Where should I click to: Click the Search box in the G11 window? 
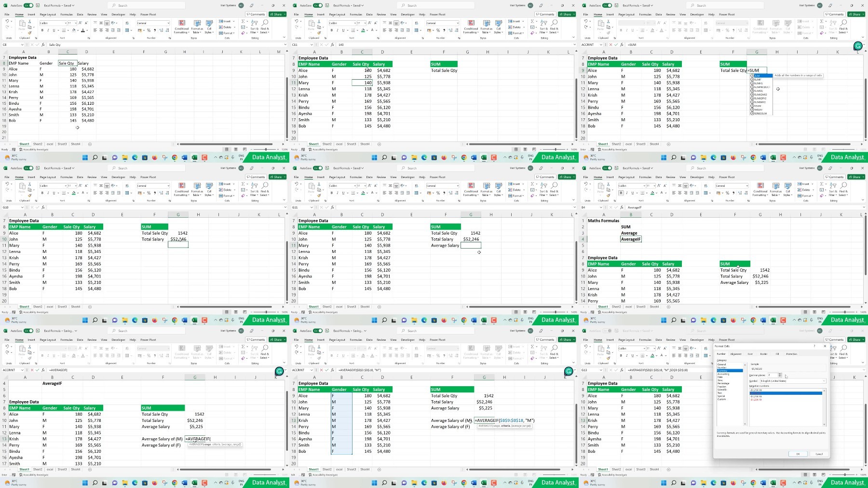click(x=435, y=168)
